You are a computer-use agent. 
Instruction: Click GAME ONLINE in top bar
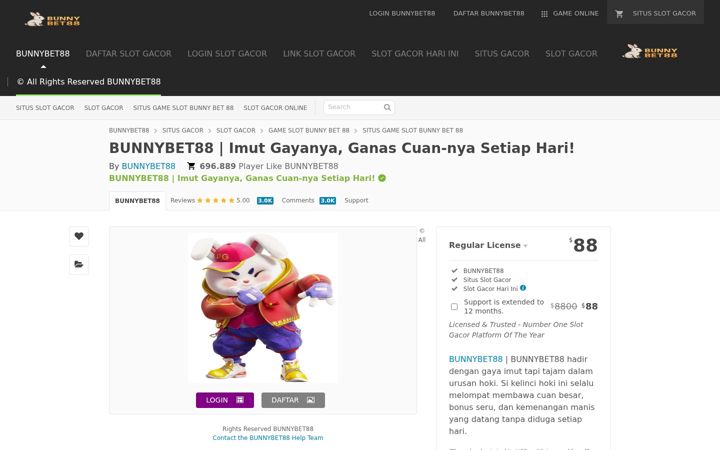tap(575, 14)
